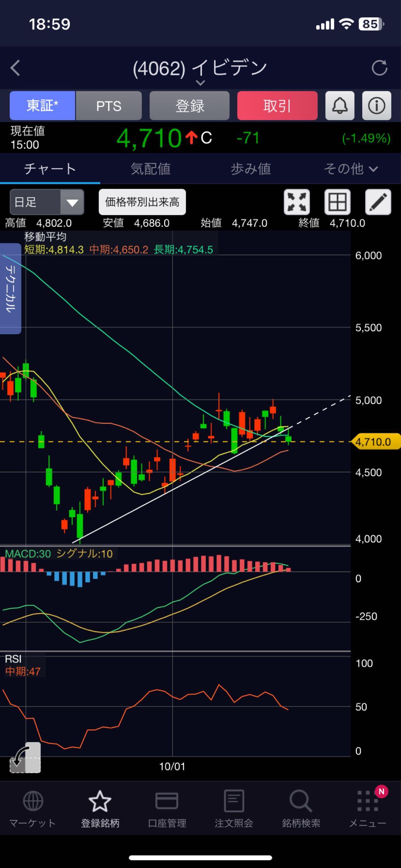
Task: Open stock info circle icon
Action: pos(376,106)
